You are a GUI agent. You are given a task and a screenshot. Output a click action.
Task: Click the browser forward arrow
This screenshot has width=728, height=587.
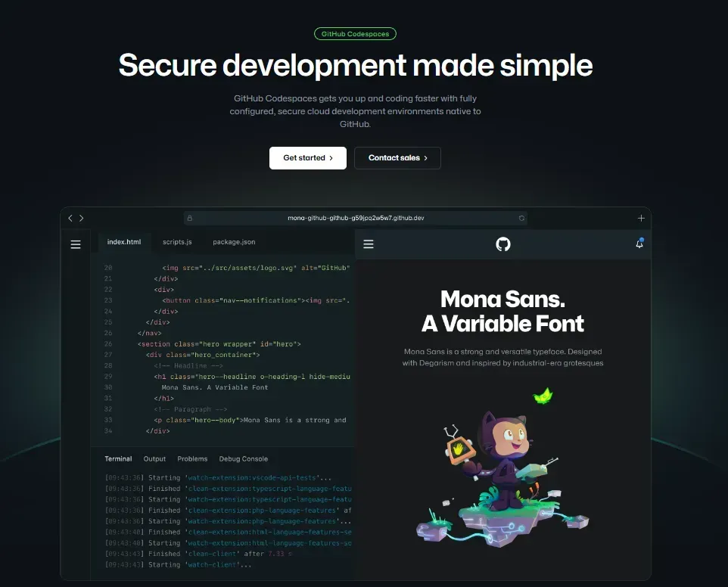click(x=82, y=218)
